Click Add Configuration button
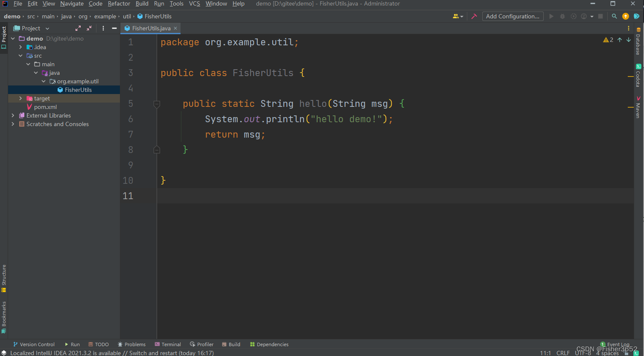Viewport: 644px width, 356px height. (512, 16)
